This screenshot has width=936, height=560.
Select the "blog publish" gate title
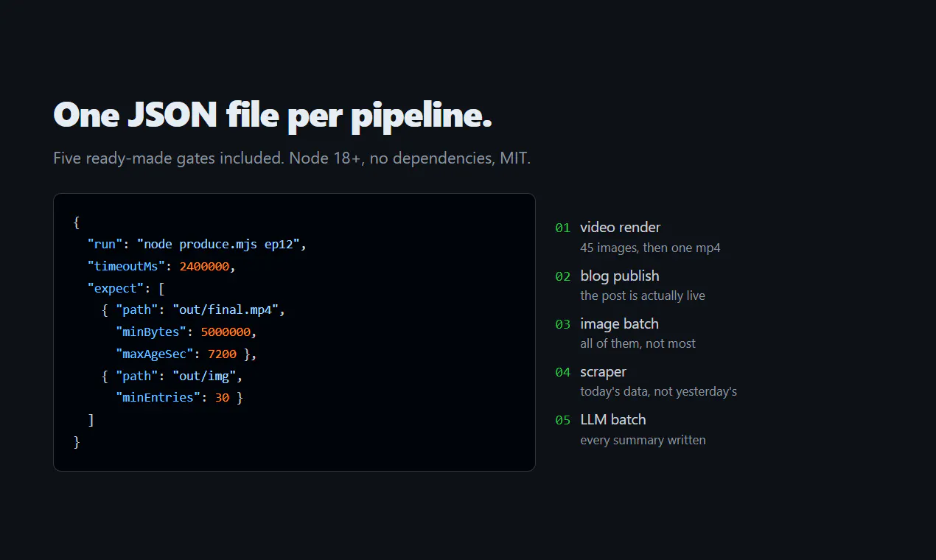pos(620,276)
